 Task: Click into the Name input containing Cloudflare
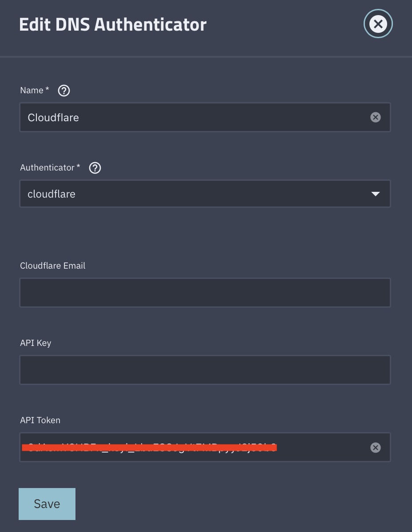coord(205,117)
